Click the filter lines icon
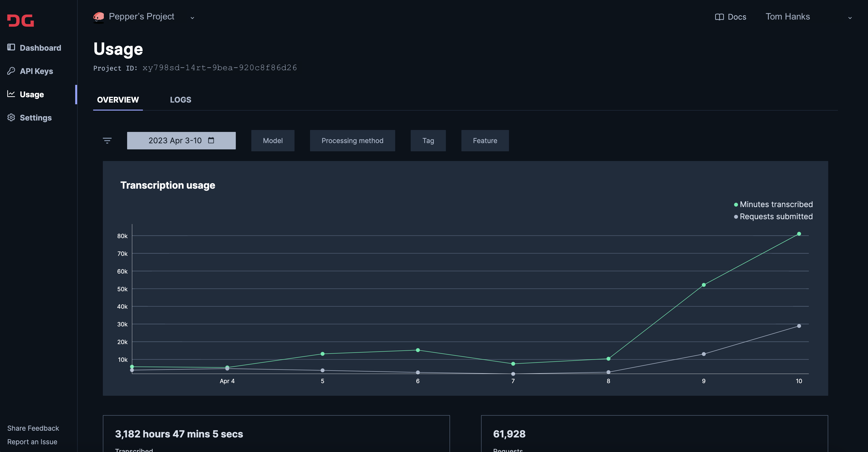The width and height of the screenshot is (868, 452). click(x=107, y=140)
